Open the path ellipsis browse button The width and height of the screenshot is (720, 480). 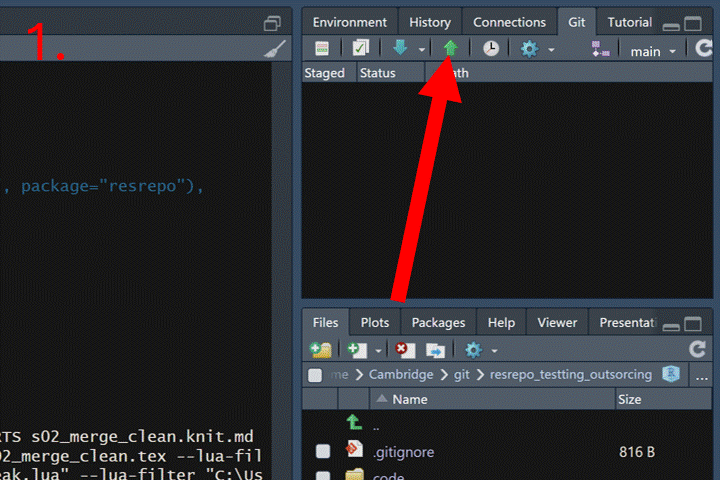click(701, 376)
